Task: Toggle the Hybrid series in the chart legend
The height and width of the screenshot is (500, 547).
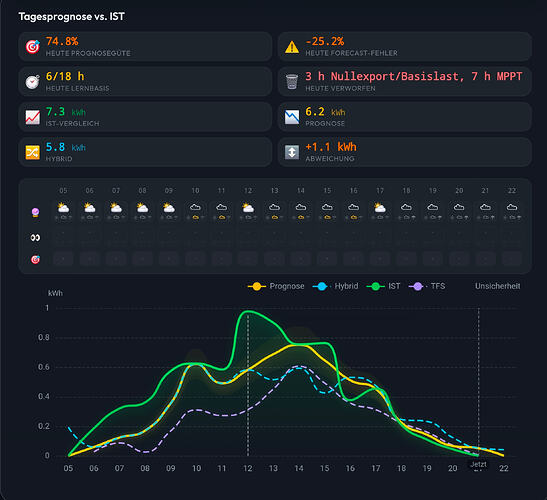Action: tap(336, 286)
